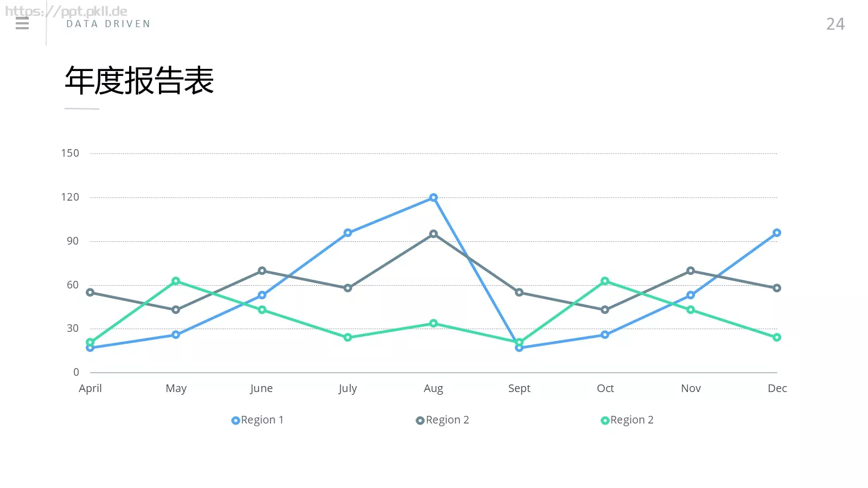The height and width of the screenshot is (488, 868).
Task: Select the gray June data point
Action: coord(262,271)
